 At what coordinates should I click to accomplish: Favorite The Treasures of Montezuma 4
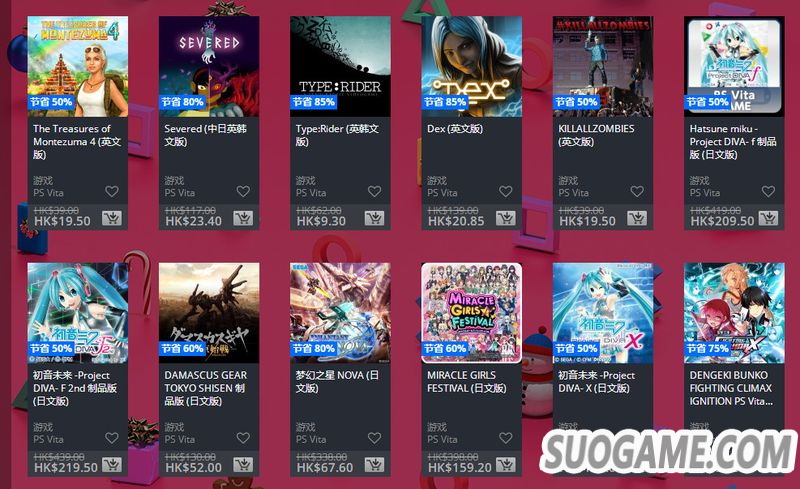click(x=112, y=191)
